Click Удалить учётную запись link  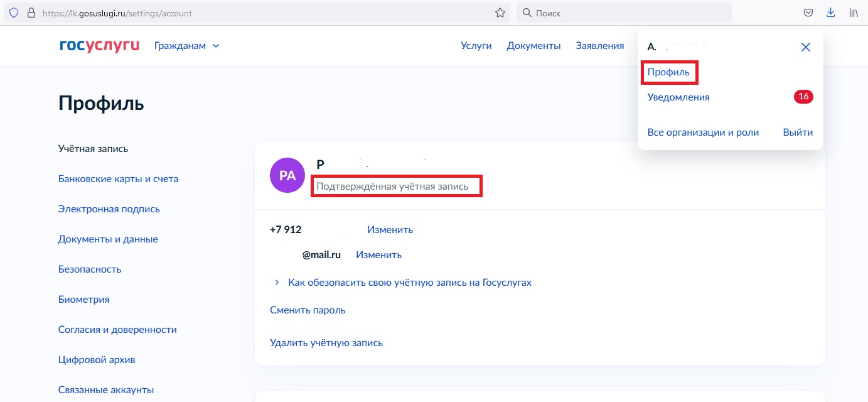326,342
